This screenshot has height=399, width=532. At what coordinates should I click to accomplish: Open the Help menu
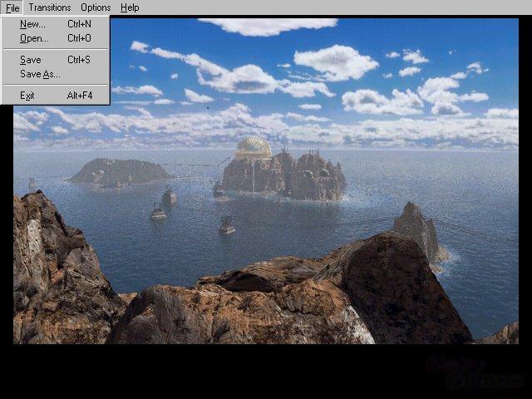(130, 7)
